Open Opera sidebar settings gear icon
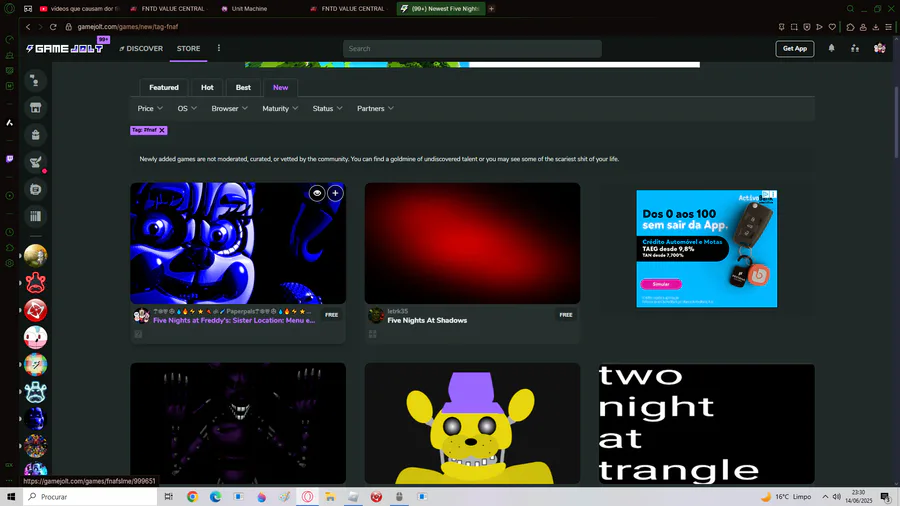 (9, 263)
